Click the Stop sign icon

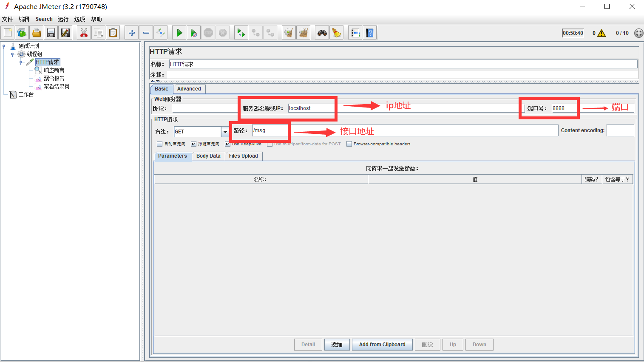click(x=208, y=33)
